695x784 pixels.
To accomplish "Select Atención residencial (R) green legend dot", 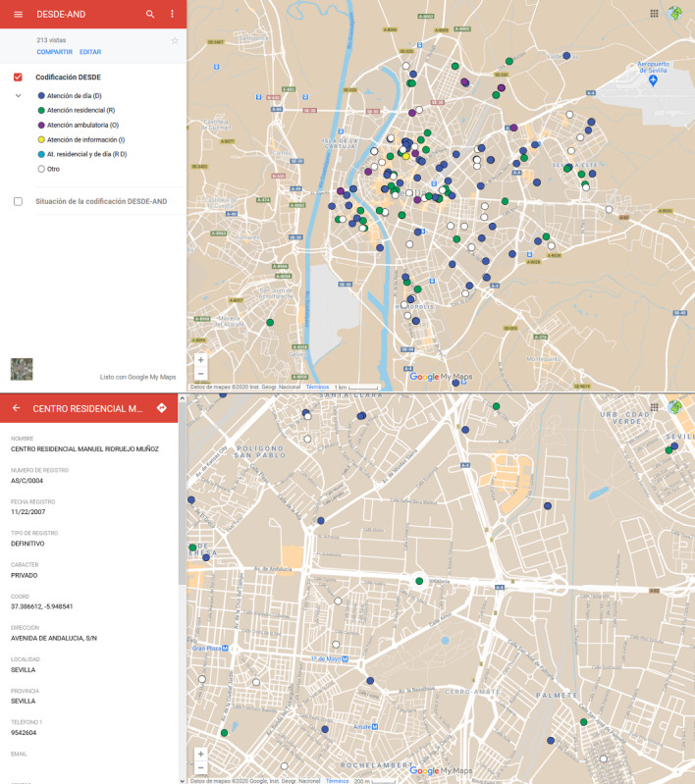I will (x=40, y=110).
